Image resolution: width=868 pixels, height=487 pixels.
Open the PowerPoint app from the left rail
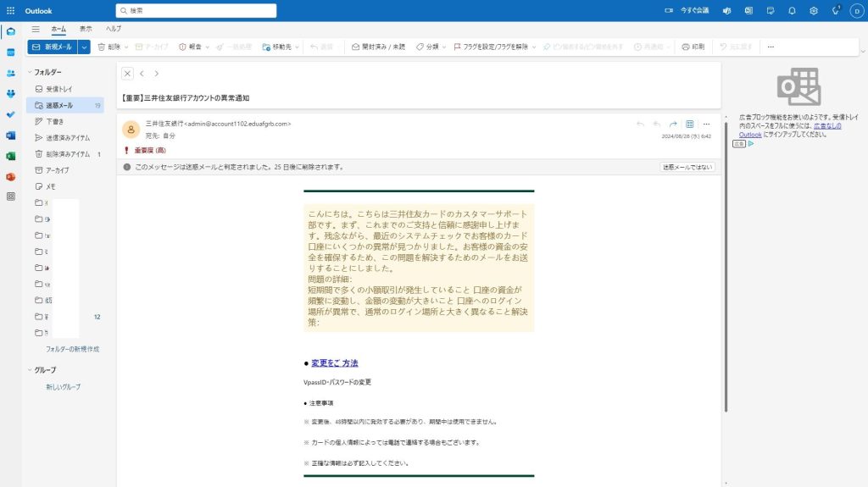10,176
